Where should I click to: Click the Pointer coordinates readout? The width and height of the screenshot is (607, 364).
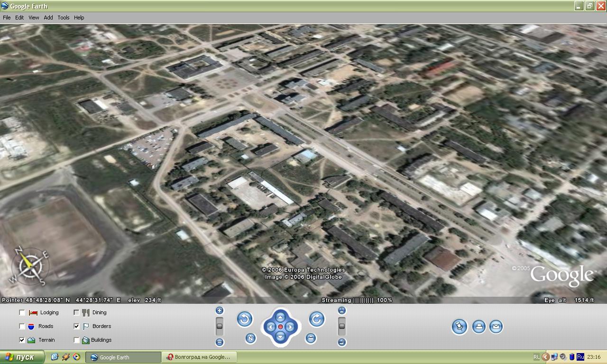click(61, 300)
